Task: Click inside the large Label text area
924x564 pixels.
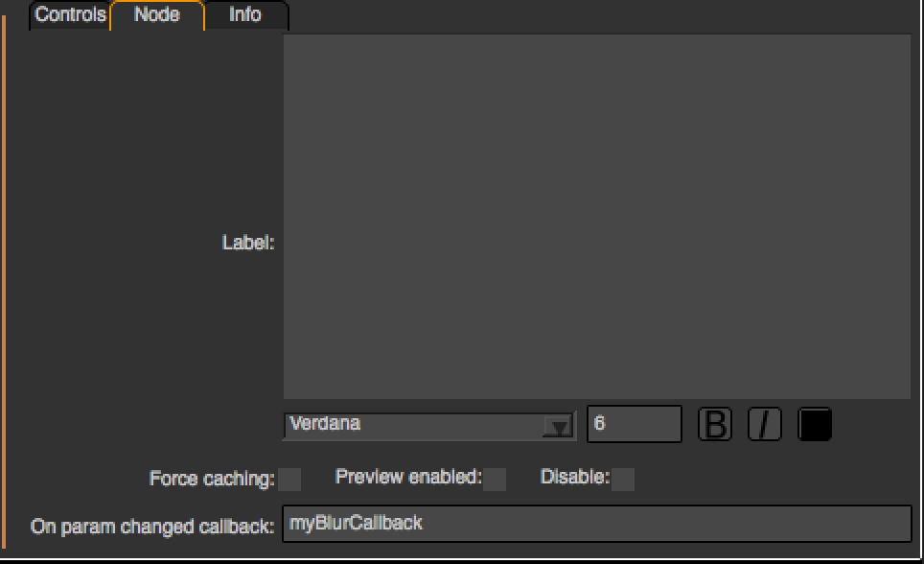Action: click(596, 216)
